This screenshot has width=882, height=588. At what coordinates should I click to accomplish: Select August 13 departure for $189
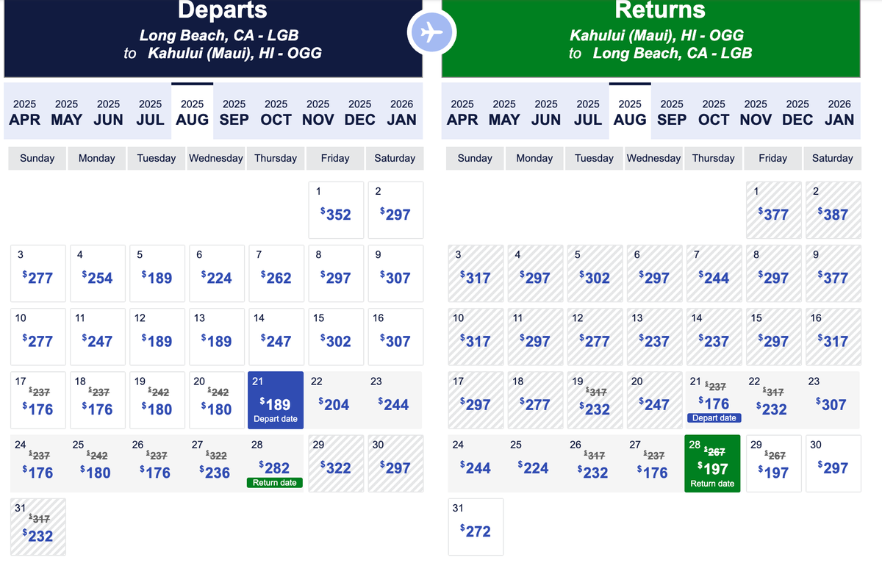pos(216,337)
